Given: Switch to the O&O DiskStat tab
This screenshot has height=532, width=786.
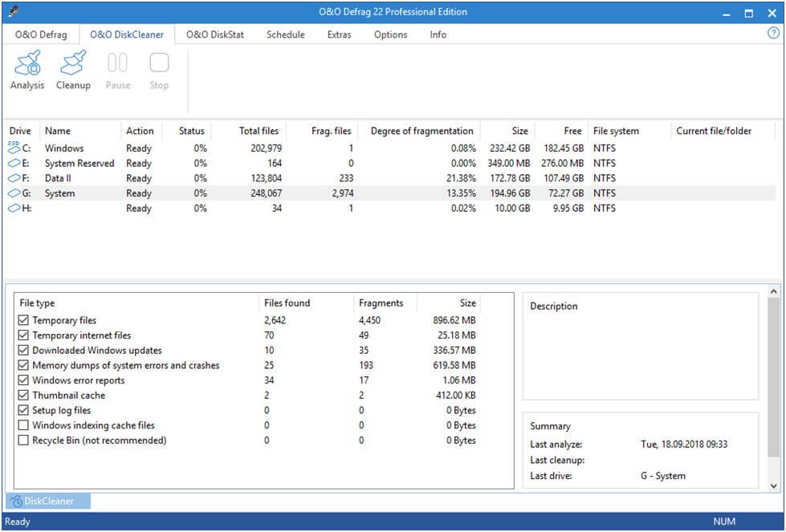Looking at the screenshot, I should click(x=214, y=35).
